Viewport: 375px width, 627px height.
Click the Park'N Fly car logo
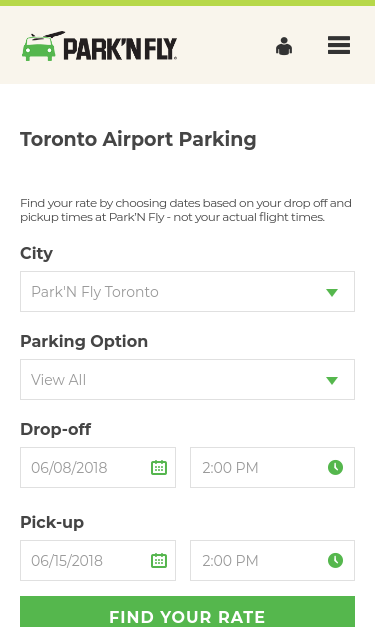[x=99, y=46]
